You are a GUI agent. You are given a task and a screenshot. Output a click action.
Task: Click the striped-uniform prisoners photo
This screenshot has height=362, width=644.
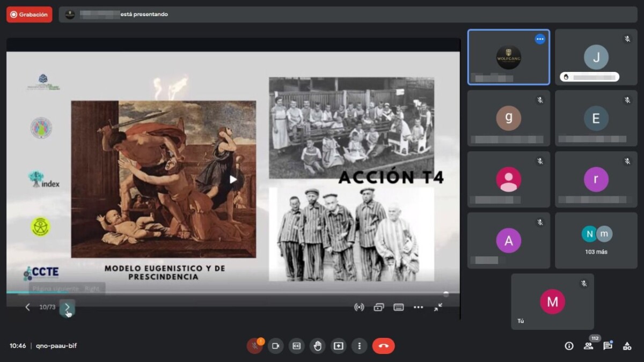pos(352,234)
